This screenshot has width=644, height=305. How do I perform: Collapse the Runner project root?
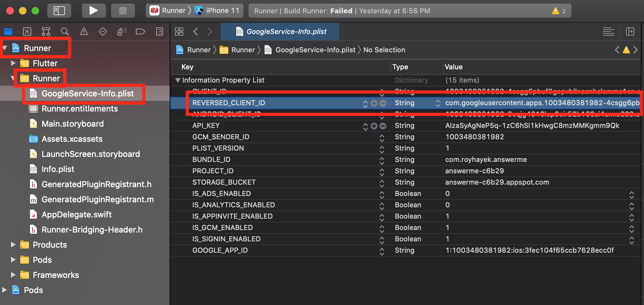click(x=5, y=48)
